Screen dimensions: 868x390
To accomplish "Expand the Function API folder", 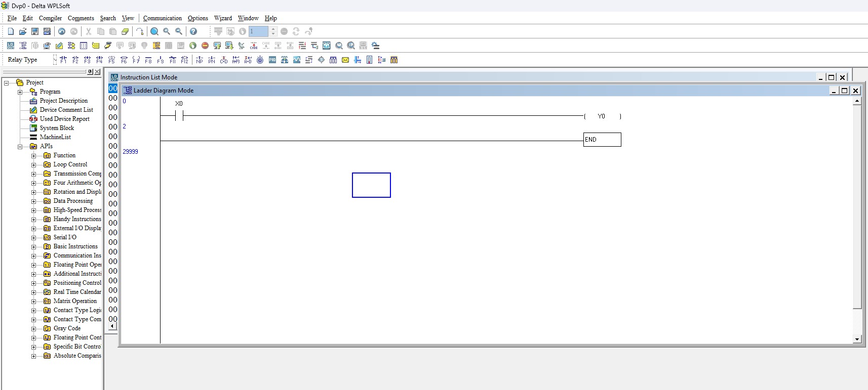I will 34,156.
